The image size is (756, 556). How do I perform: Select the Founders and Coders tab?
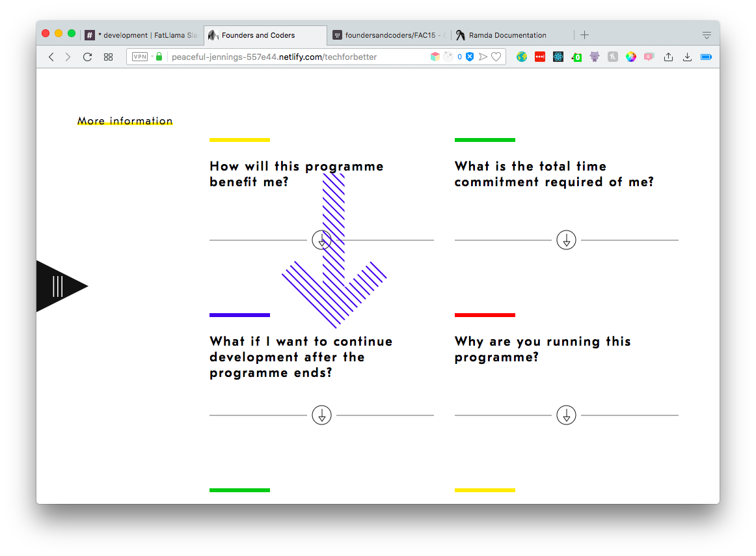(265, 35)
